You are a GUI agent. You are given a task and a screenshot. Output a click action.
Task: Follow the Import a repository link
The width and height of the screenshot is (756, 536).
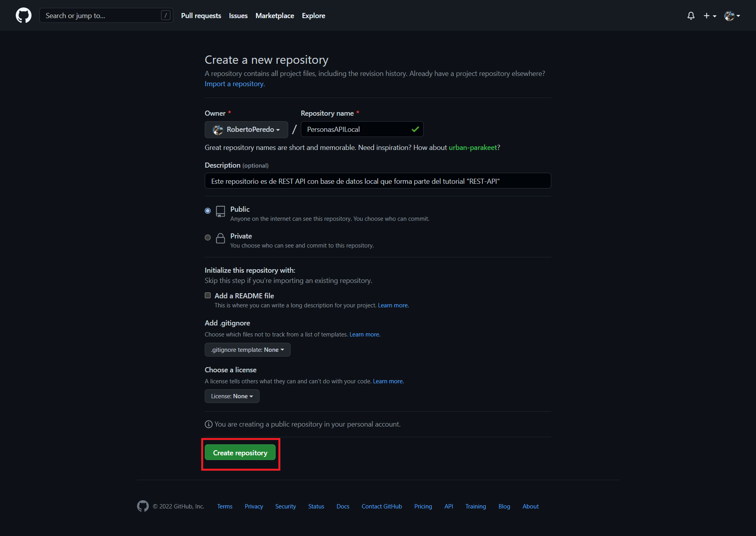click(x=235, y=84)
